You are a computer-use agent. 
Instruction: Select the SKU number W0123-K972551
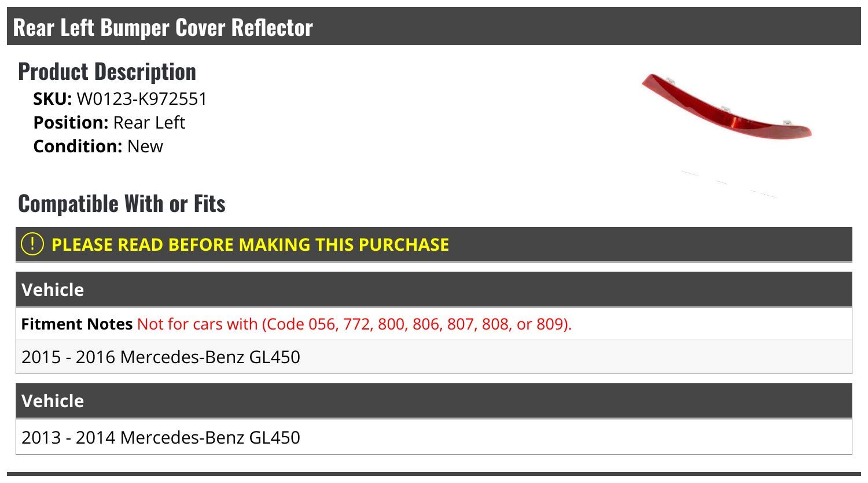coord(142,99)
